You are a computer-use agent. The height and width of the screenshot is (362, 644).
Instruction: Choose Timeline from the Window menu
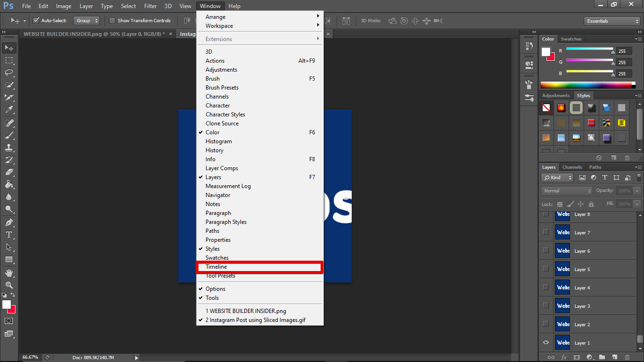click(216, 267)
